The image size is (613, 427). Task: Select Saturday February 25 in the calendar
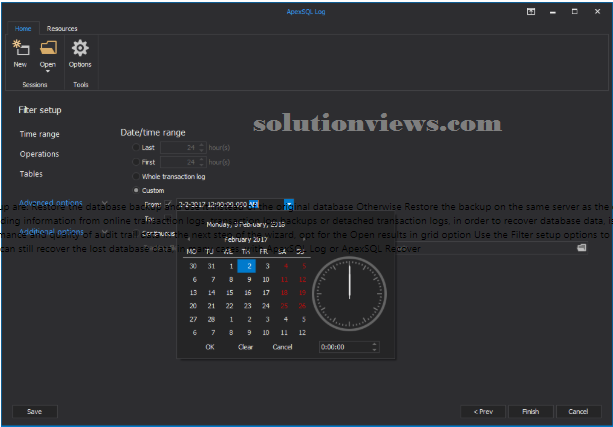tap(284, 306)
